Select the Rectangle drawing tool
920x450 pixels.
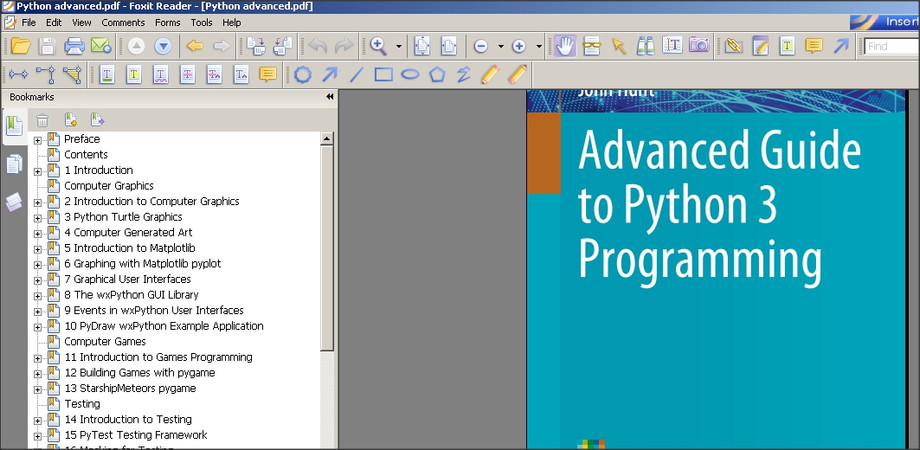[x=383, y=74]
